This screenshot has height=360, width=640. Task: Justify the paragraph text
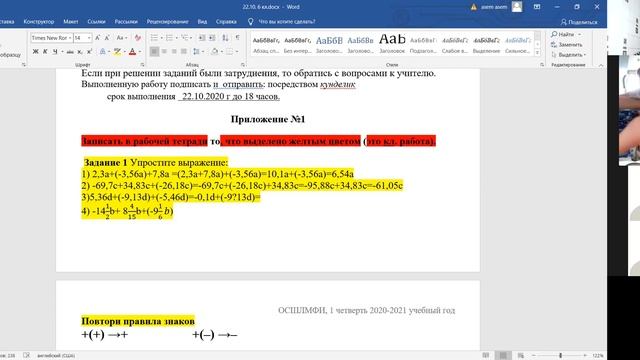pos(184,52)
